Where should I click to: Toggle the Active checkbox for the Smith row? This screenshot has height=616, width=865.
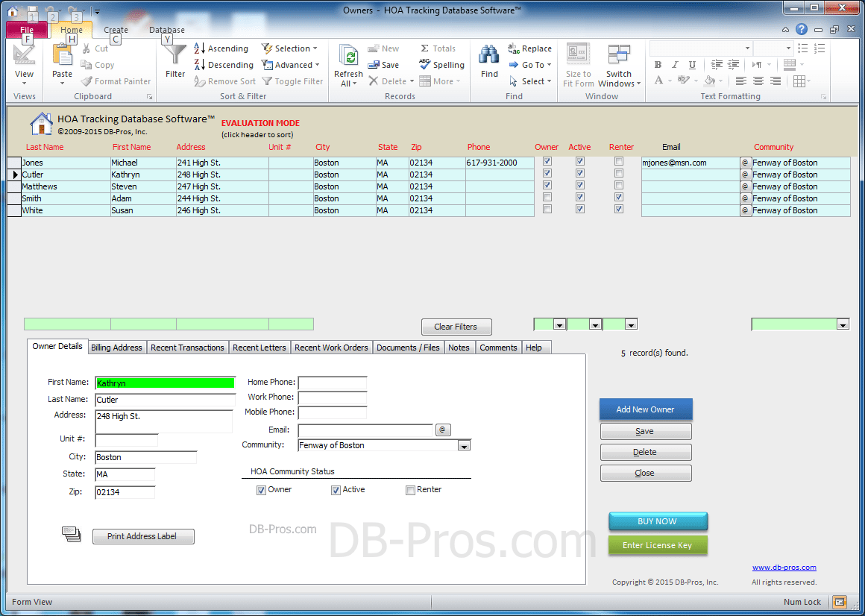[579, 198]
